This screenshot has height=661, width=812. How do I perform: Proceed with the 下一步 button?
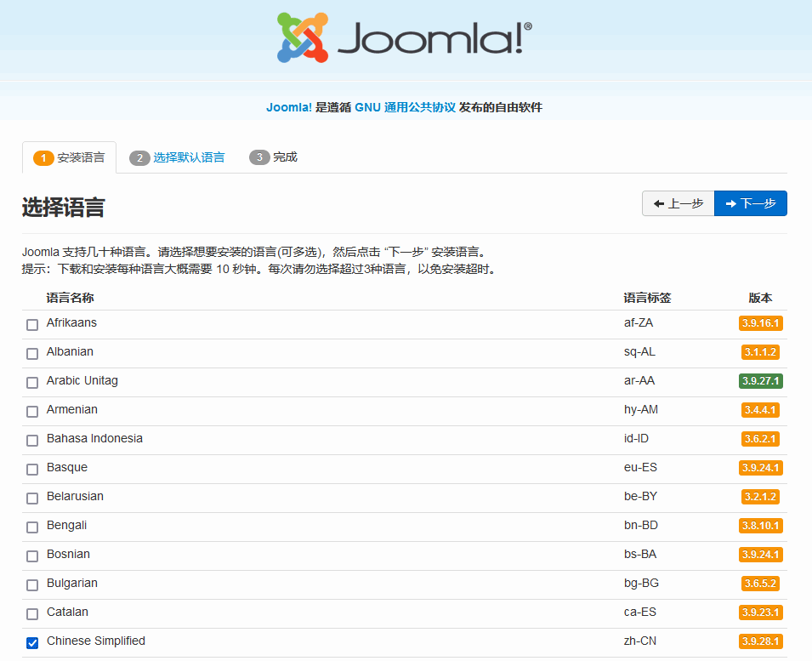751,203
